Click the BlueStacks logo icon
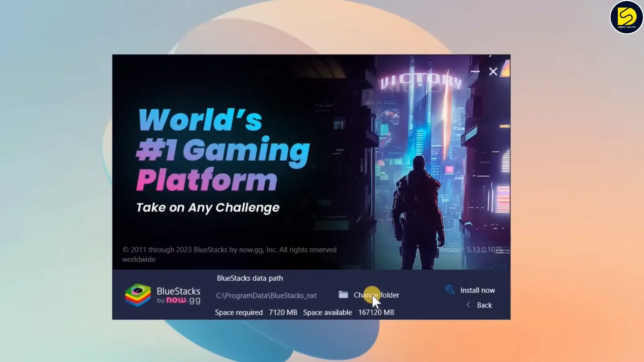The width and height of the screenshot is (644, 362). click(x=138, y=295)
